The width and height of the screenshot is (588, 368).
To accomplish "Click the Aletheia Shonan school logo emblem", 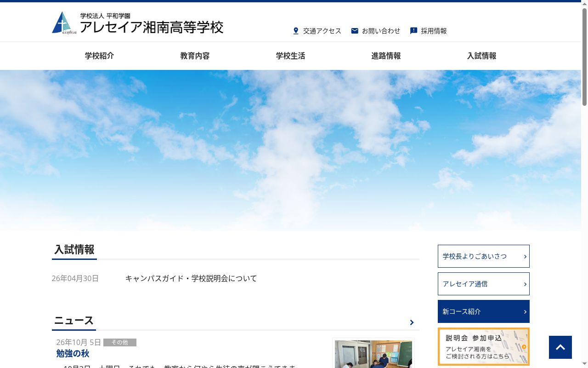I will [x=64, y=23].
